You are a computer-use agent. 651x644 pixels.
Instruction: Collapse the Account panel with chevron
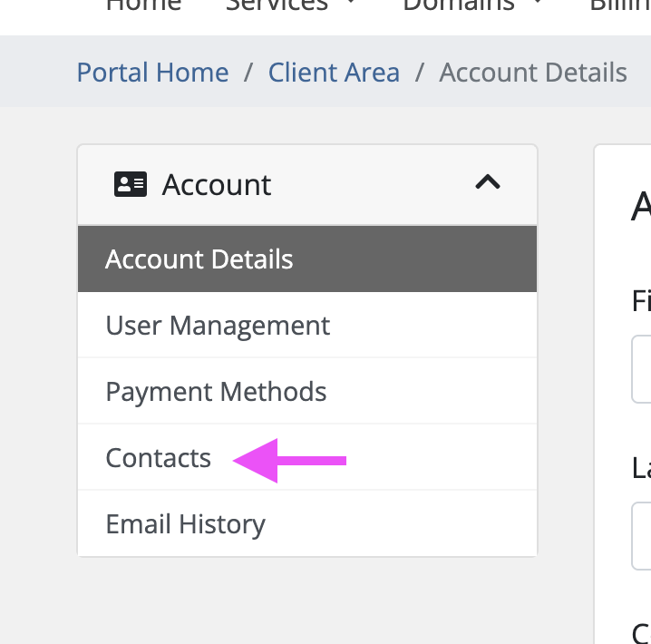click(x=488, y=183)
